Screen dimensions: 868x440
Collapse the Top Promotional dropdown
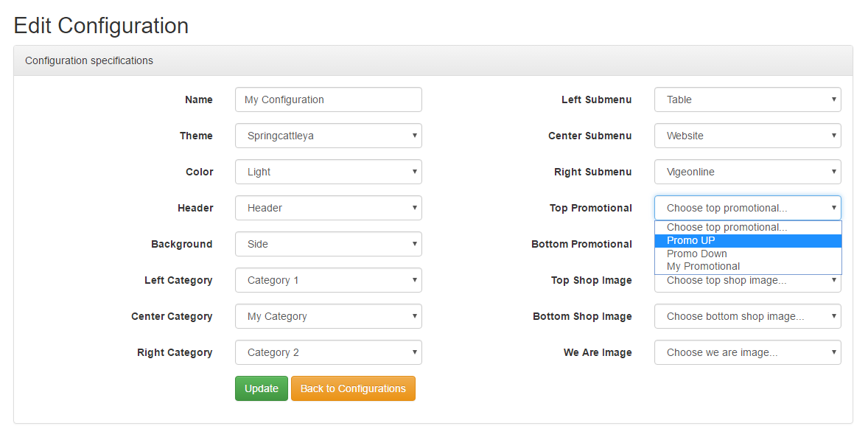coord(747,208)
